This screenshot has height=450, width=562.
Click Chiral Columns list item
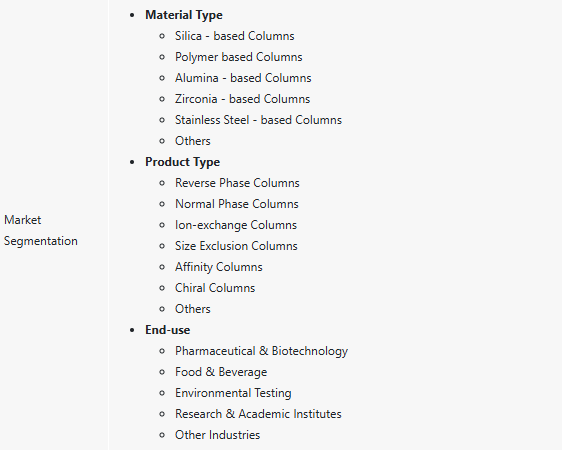pos(215,288)
